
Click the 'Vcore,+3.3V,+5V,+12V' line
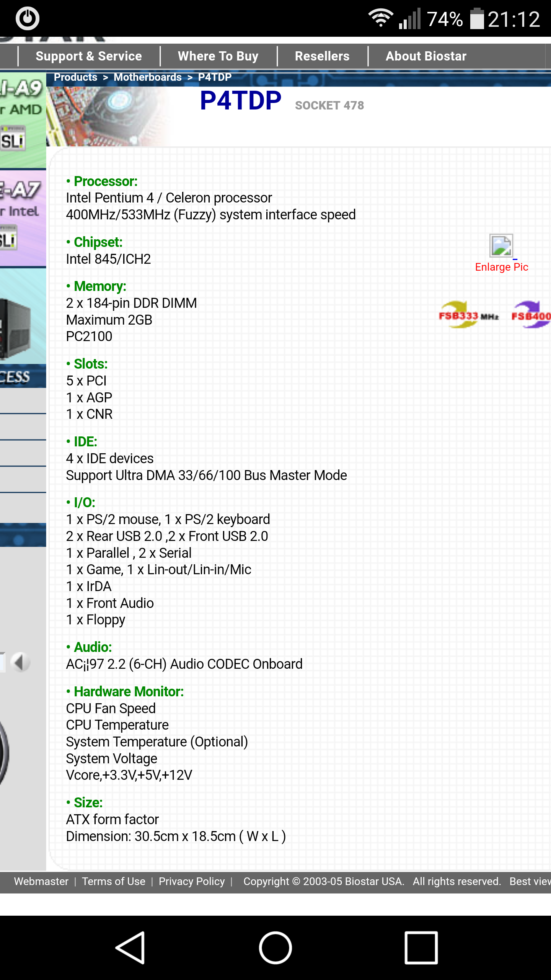[x=129, y=775]
